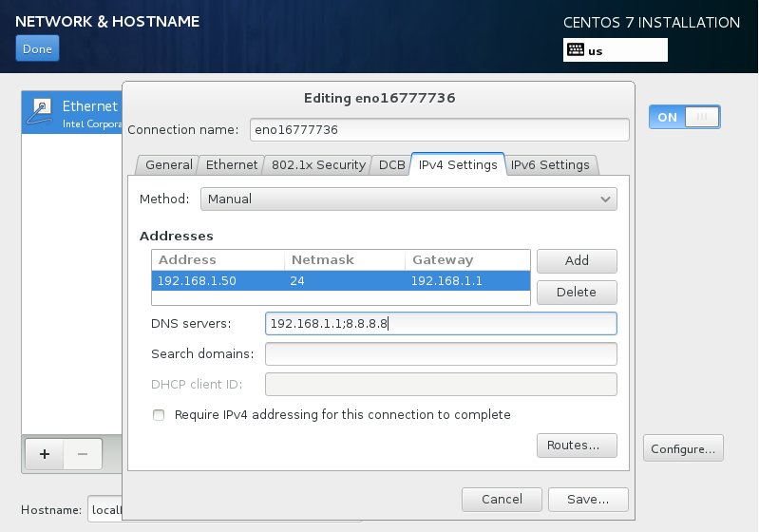The width and height of the screenshot is (759, 532).
Task: Switch to the DCB tab
Action: (391, 164)
